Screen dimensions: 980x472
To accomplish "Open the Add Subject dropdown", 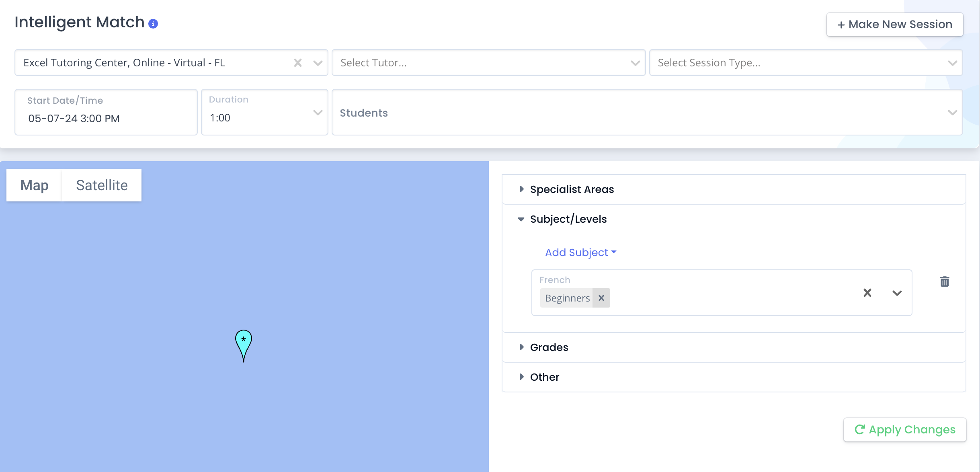I will 580,252.
